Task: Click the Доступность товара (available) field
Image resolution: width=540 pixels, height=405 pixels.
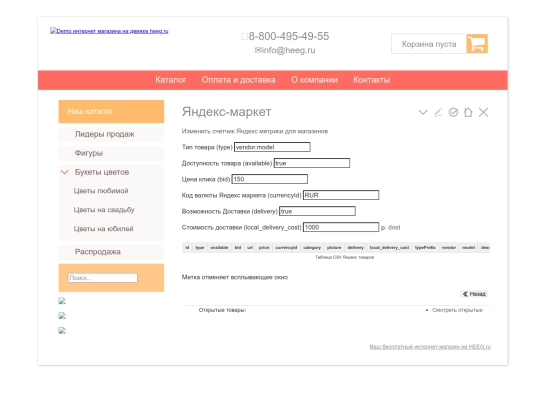Action: coord(312,163)
